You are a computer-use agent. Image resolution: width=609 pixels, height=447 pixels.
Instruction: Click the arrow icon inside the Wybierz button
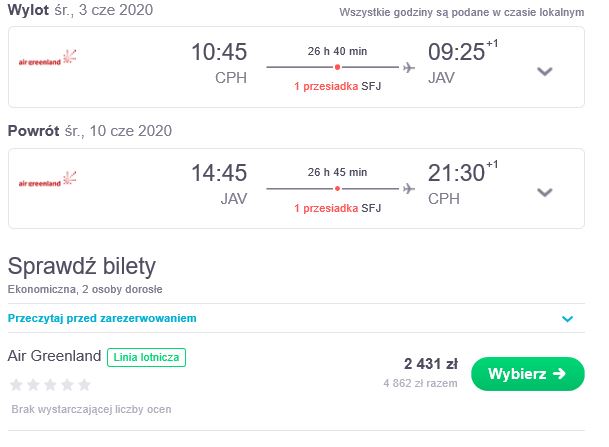[559, 374]
